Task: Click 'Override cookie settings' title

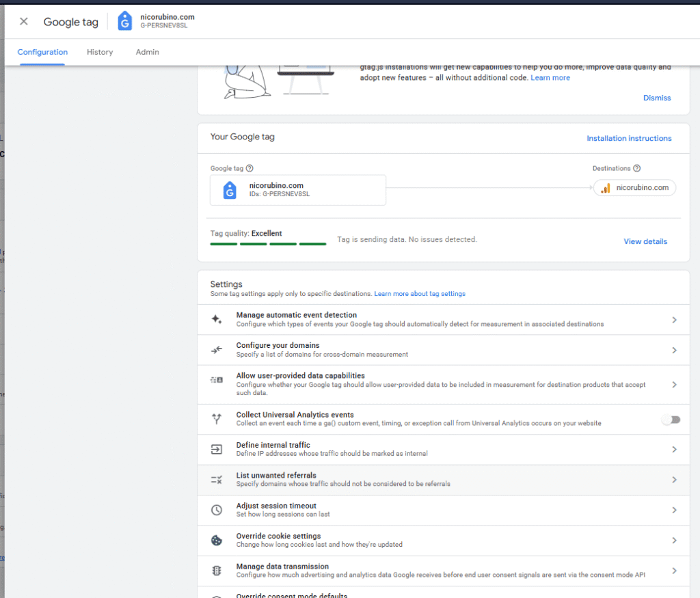Action: pos(279,536)
